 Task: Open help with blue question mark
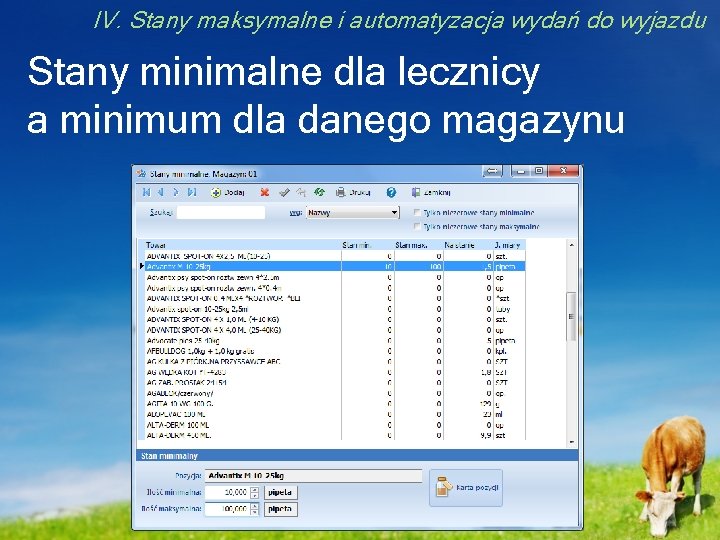click(391, 192)
